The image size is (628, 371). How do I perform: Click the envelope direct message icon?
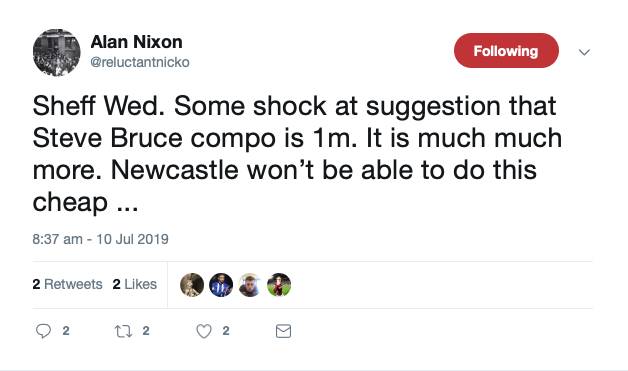[x=283, y=331]
